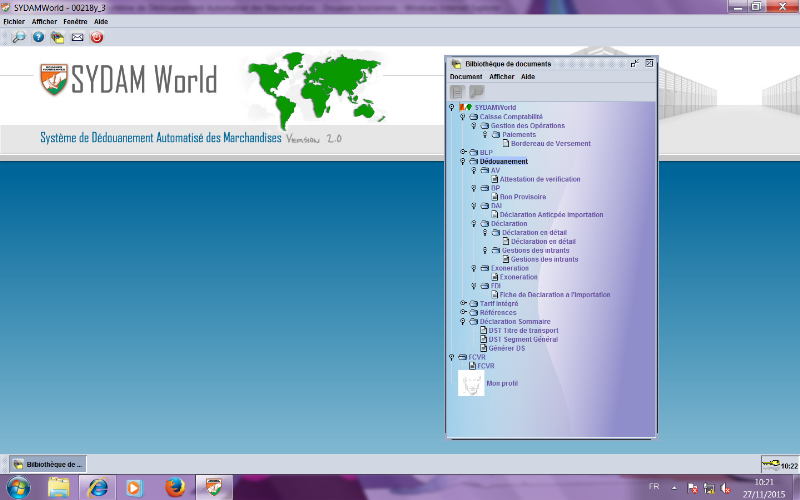Open the Fenêtre menu in main menubar
Viewport: 800px width, 500px height.
click(x=74, y=21)
